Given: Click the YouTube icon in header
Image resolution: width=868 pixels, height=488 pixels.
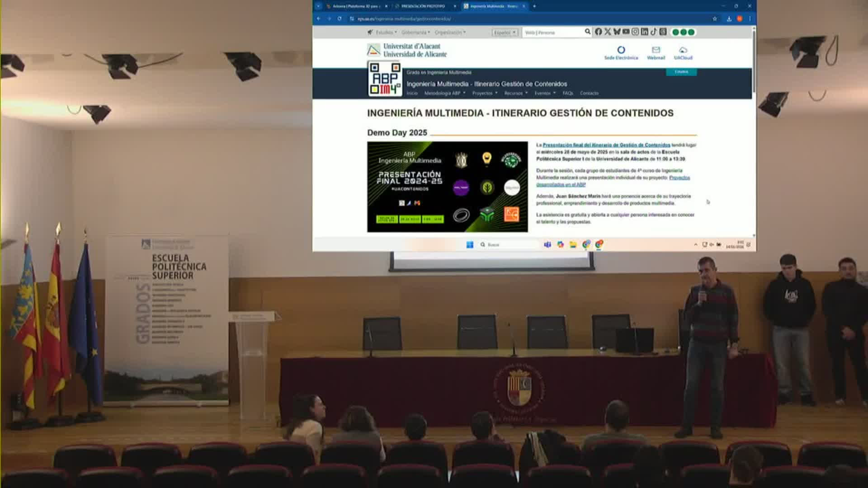Looking at the screenshot, I should coord(626,32).
